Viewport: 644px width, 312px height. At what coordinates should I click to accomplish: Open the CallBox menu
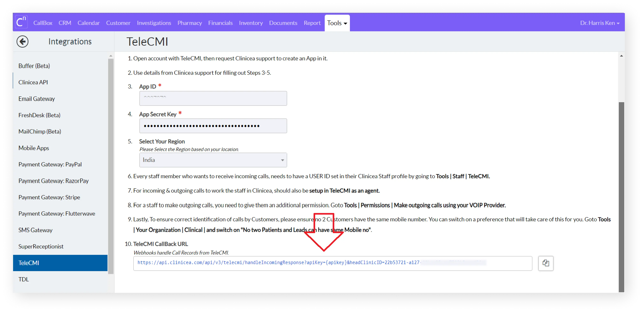(43, 23)
